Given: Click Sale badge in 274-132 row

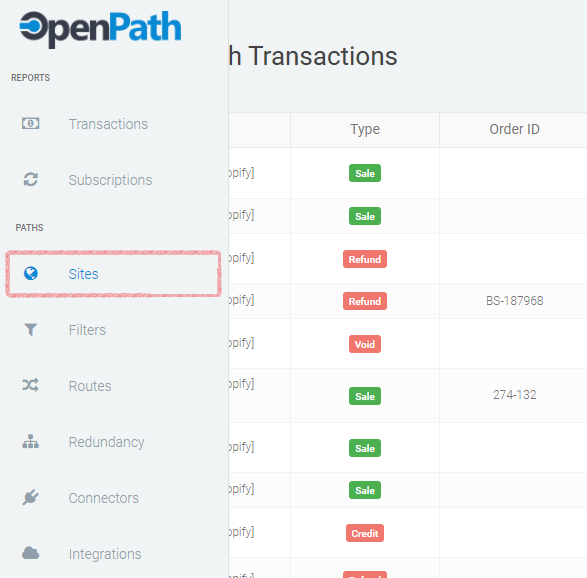Looking at the screenshot, I should click(365, 396).
